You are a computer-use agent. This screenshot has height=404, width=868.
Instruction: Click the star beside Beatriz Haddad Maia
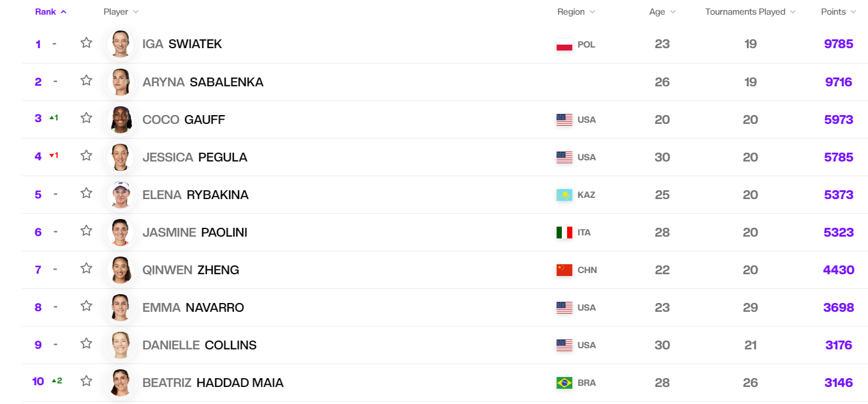(x=86, y=381)
